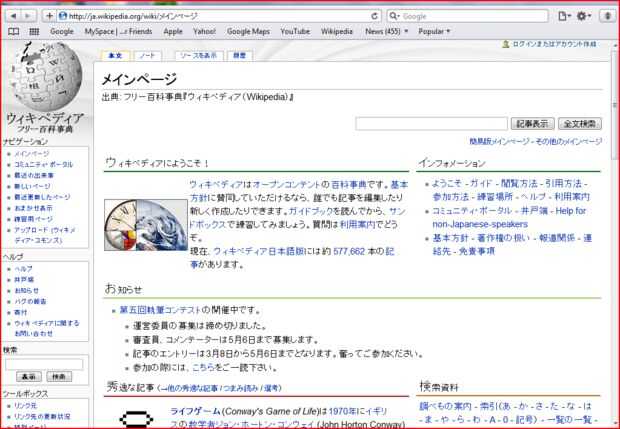Click the Wikipedia globe logo
This screenshot has height=429, width=620.
tap(46, 76)
